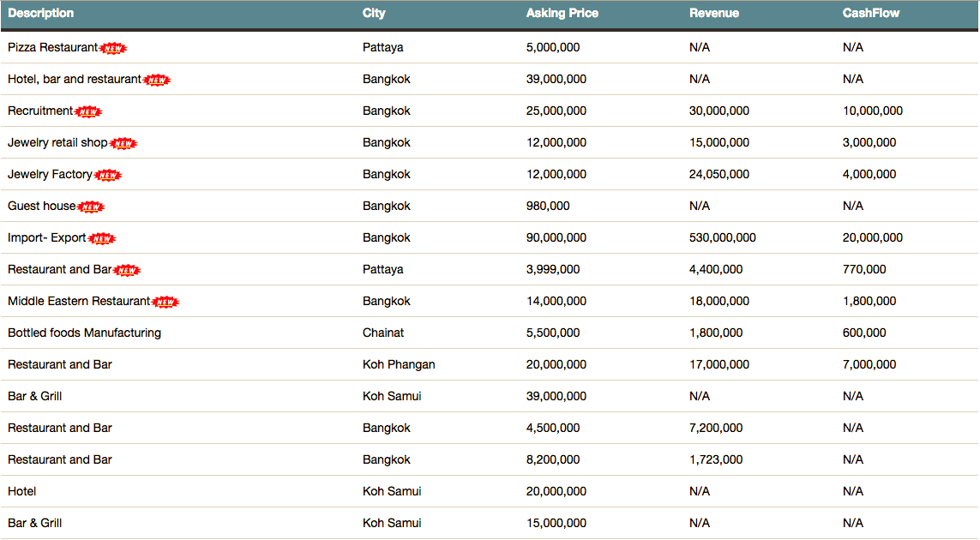Image resolution: width=980 pixels, height=540 pixels.
Task: Sort listings by City column header
Action: point(374,13)
